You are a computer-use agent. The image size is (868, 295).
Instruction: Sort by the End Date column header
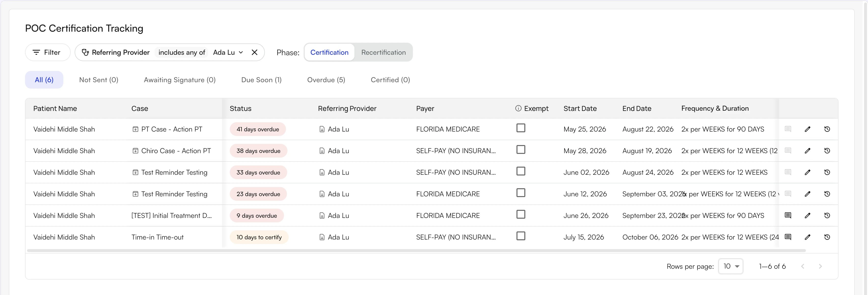click(637, 108)
